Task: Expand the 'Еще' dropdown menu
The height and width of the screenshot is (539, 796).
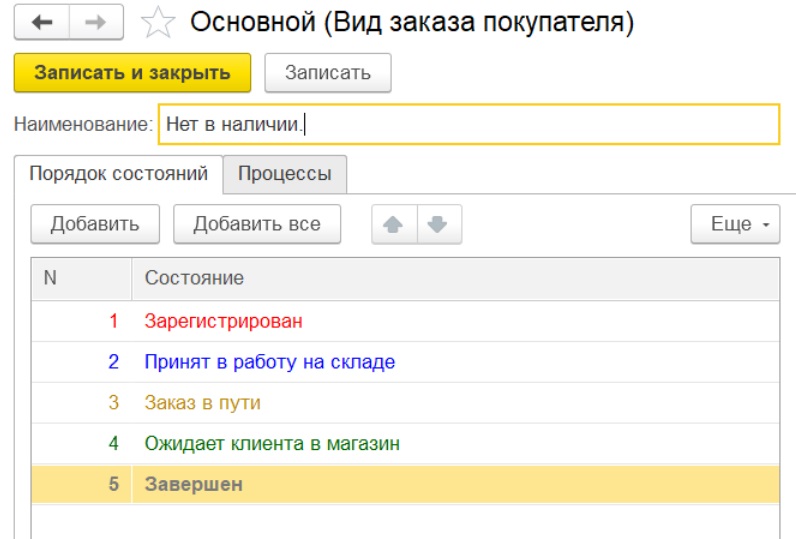Action: [735, 224]
